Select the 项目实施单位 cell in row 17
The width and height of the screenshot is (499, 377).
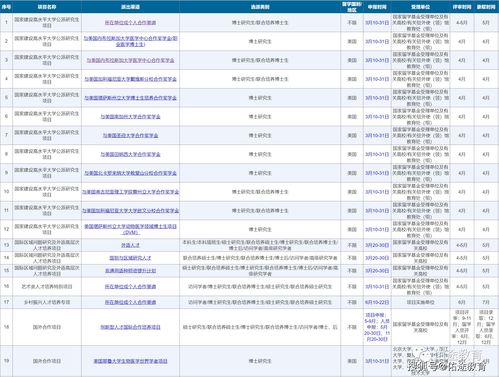420,302
